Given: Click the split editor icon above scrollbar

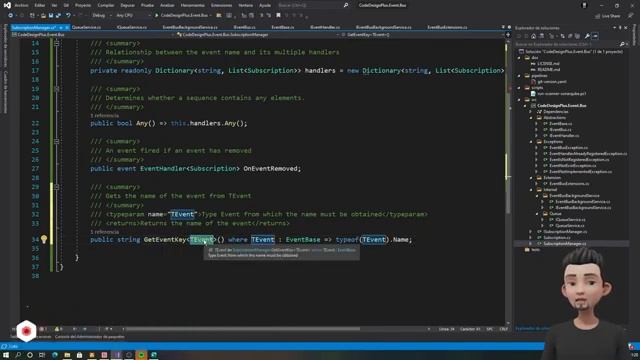Looking at the screenshot, I should [x=508, y=35].
